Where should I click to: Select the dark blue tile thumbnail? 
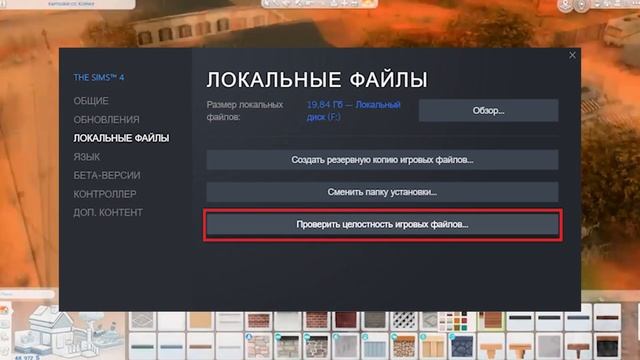pos(462,346)
